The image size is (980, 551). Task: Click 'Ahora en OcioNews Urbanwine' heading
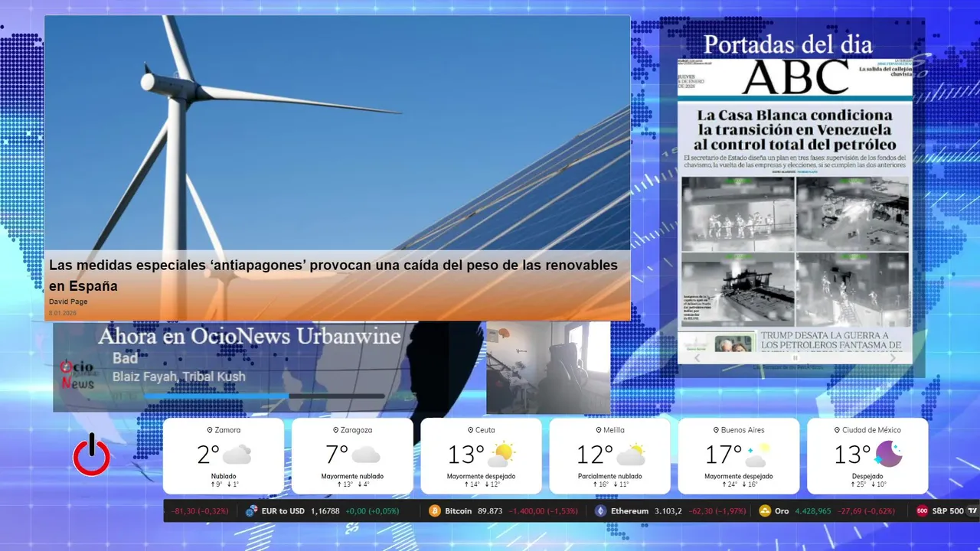(x=250, y=336)
